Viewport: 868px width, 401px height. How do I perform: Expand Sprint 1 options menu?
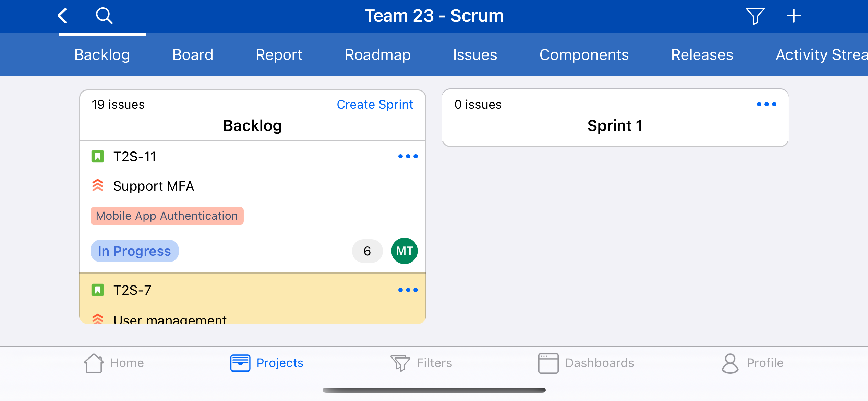tap(767, 104)
